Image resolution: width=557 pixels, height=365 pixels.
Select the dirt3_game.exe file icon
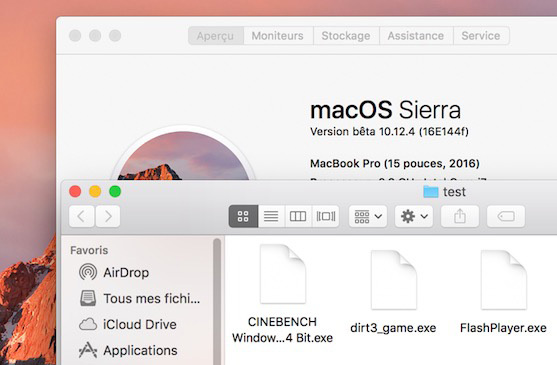coord(394,280)
